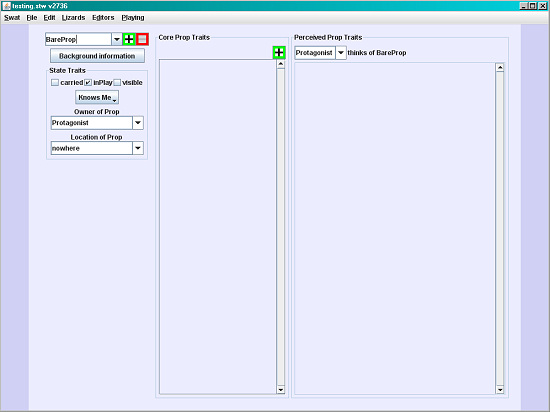Open the Location of Prop dropdown
The width and height of the screenshot is (550, 412).
[138, 148]
